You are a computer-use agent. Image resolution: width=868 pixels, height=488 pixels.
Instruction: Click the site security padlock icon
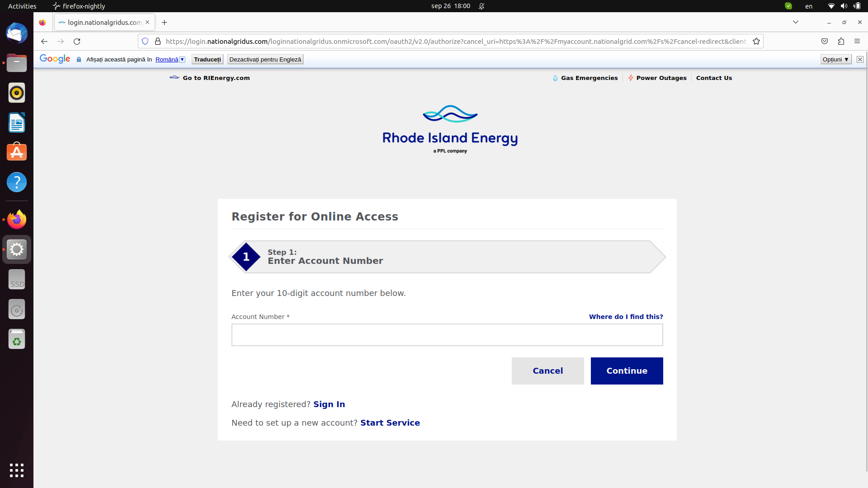[x=158, y=41]
